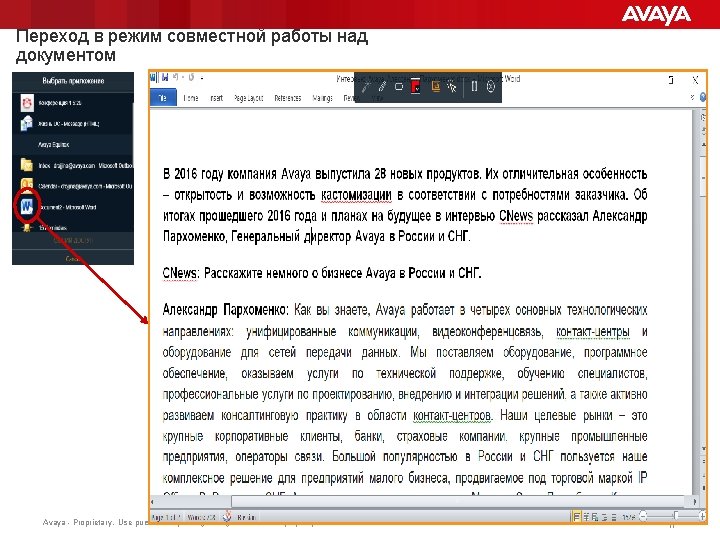Click the zoom out minus button

pos(643,517)
